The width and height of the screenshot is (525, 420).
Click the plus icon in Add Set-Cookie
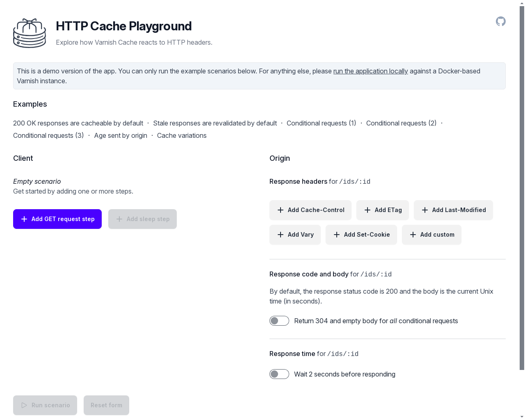[x=337, y=235]
